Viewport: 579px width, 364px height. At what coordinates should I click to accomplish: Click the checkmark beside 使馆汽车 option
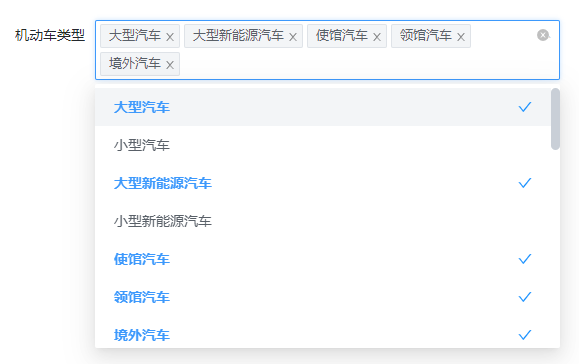[x=525, y=259]
